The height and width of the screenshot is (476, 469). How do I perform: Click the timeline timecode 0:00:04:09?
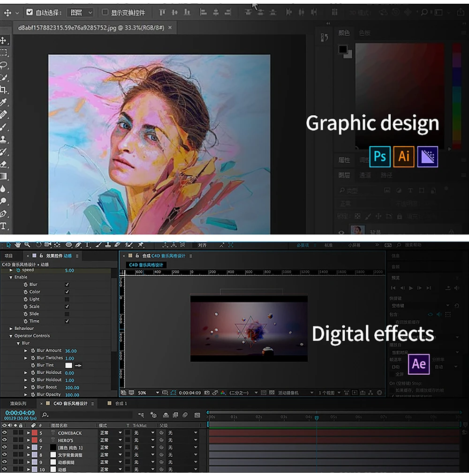point(20,413)
